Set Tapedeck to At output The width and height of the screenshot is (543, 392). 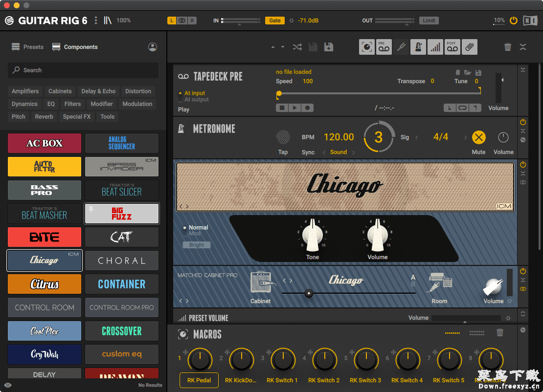(196, 100)
